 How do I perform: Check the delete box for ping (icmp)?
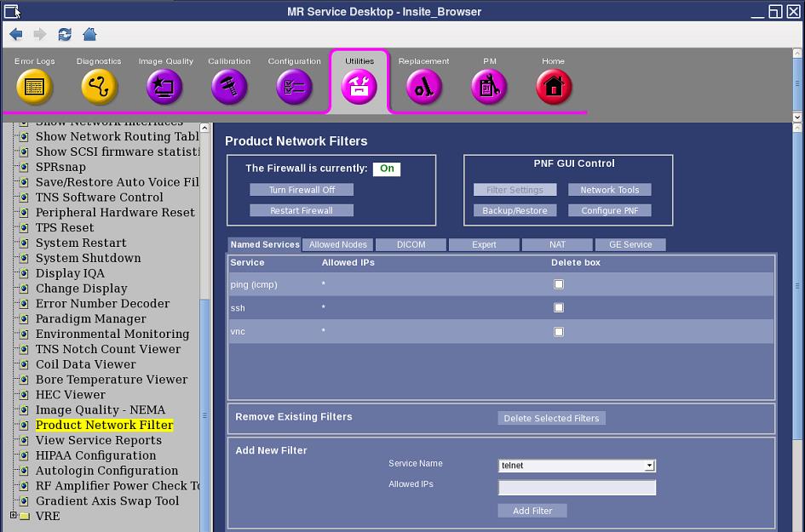[x=559, y=284]
